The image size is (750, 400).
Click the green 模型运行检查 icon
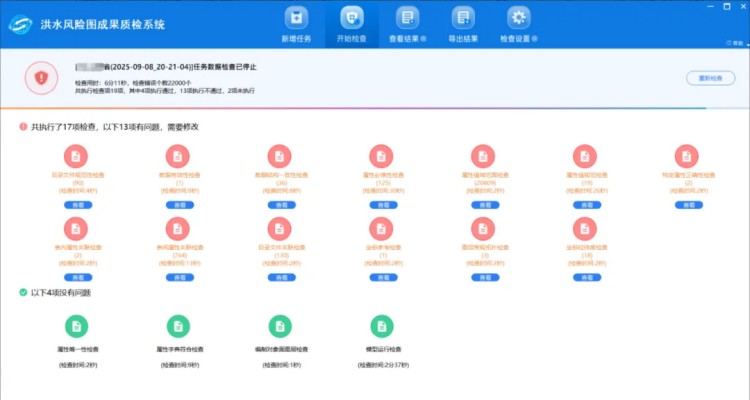coord(382,326)
